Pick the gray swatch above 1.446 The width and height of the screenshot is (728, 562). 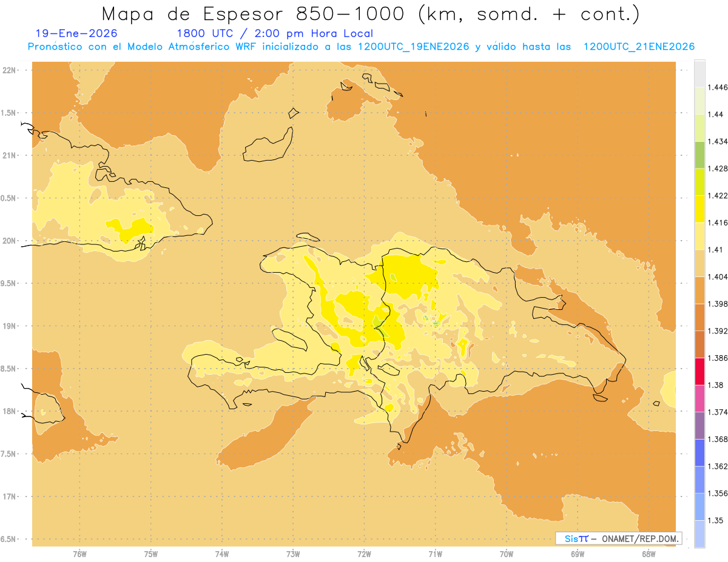[699, 73]
